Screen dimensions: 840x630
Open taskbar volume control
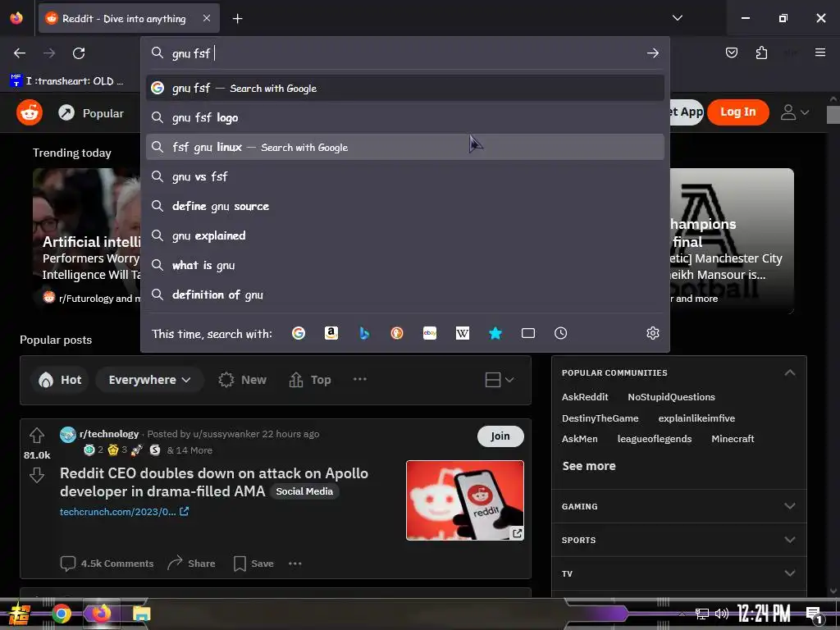point(722,614)
